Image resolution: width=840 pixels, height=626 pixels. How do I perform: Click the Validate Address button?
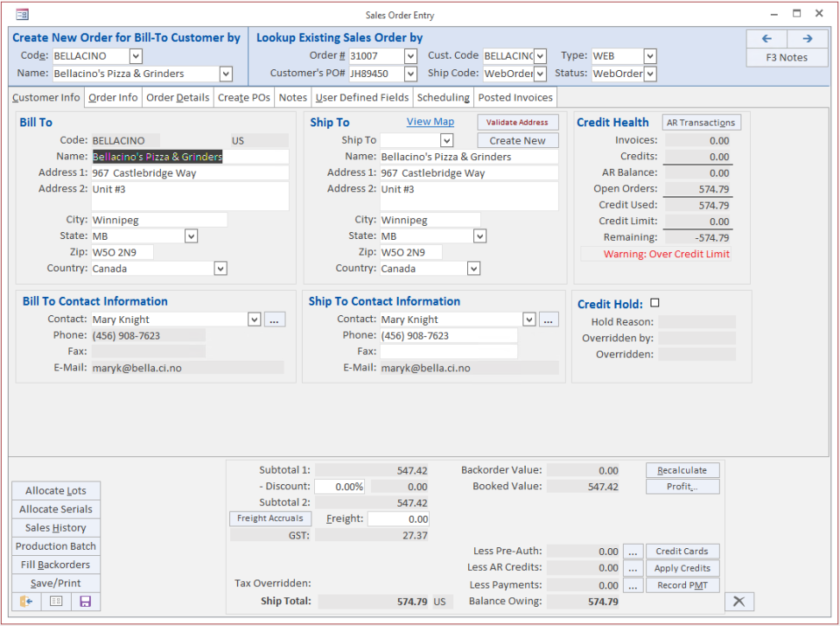[x=519, y=122]
